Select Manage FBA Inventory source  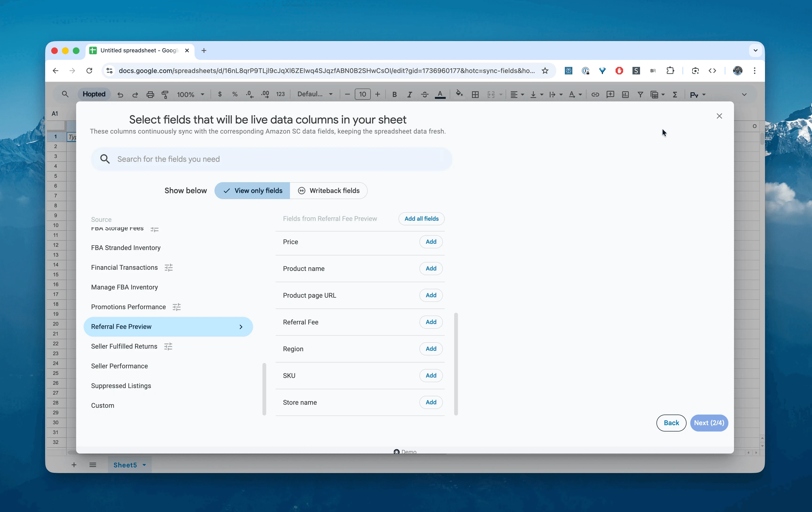[x=125, y=287]
